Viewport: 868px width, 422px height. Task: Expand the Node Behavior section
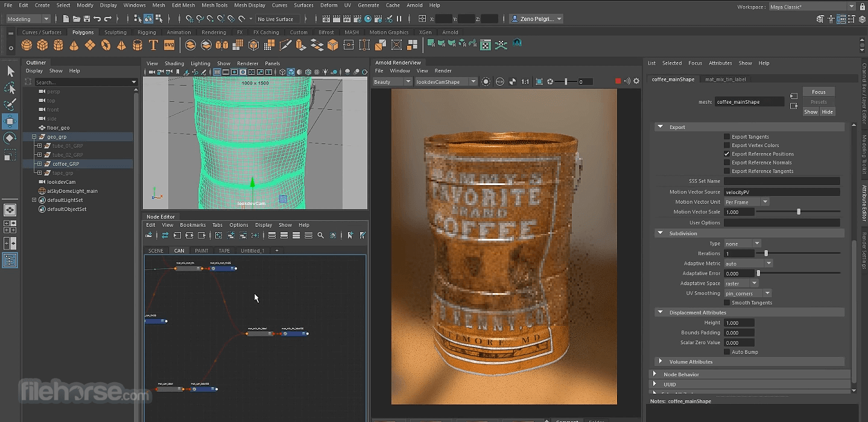(655, 374)
